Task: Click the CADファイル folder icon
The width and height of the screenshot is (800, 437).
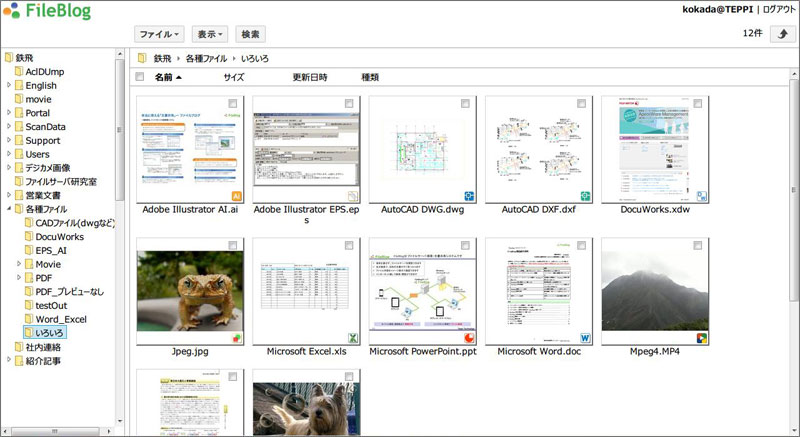Action: 29,223
